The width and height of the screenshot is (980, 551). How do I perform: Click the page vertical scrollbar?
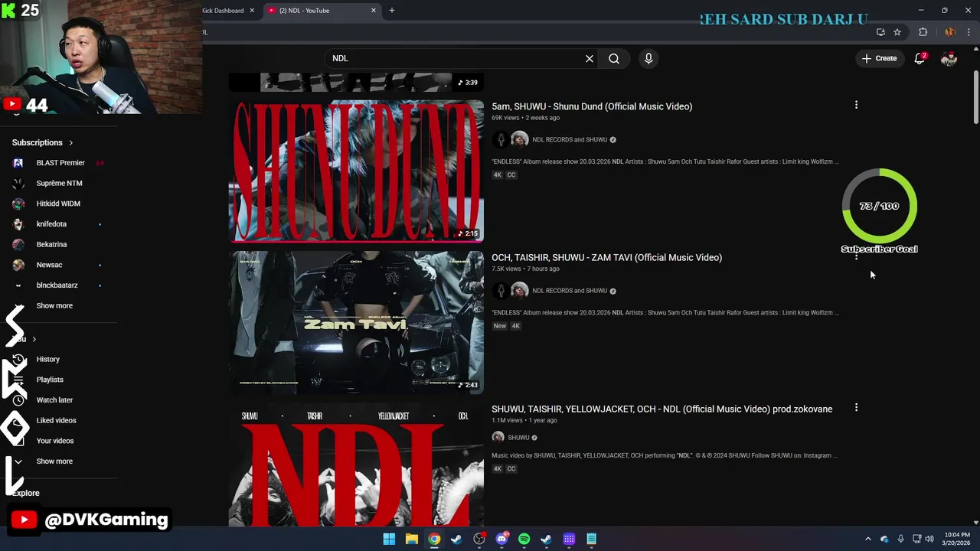(975, 96)
